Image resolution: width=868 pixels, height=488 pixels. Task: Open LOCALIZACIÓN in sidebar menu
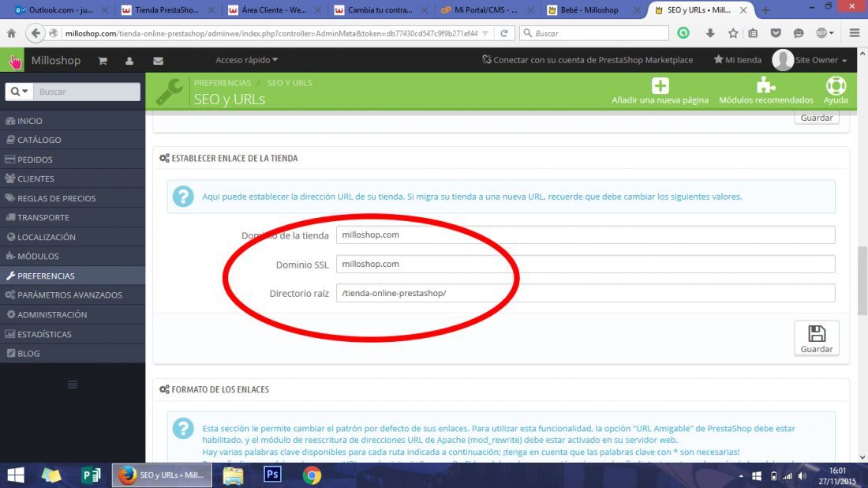[x=73, y=237]
